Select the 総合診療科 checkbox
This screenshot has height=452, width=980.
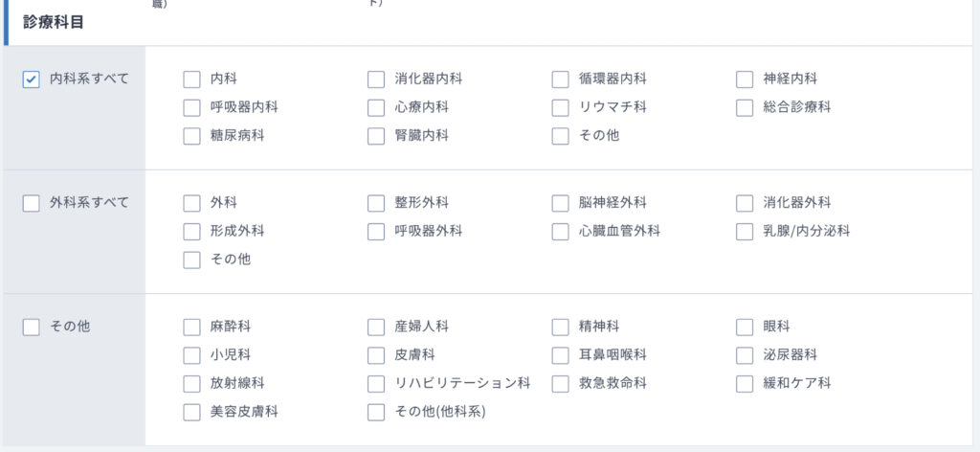[745, 108]
